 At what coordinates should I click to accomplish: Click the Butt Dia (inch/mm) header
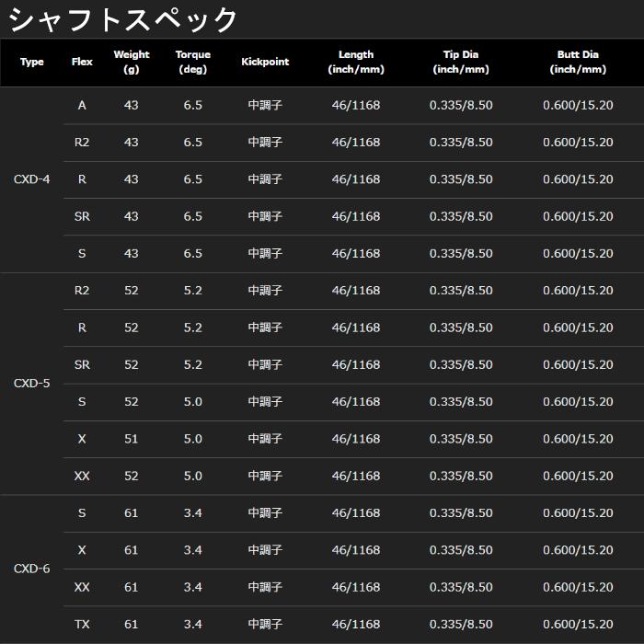578,62
